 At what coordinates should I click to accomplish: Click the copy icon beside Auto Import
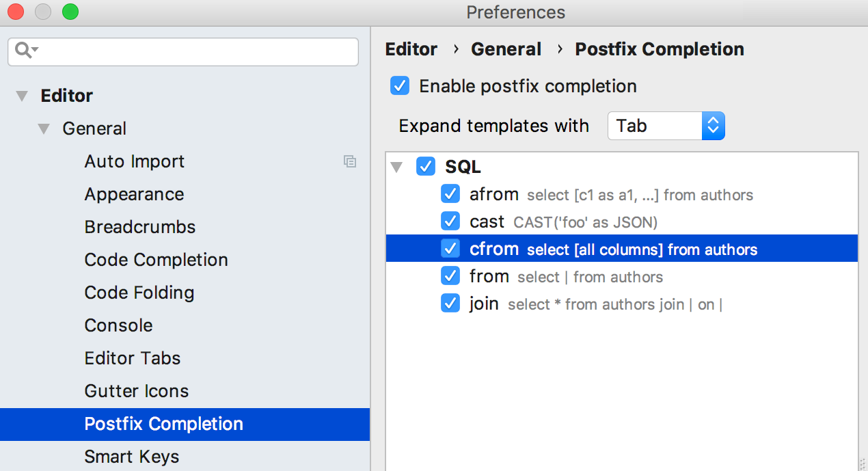[350, 161]
